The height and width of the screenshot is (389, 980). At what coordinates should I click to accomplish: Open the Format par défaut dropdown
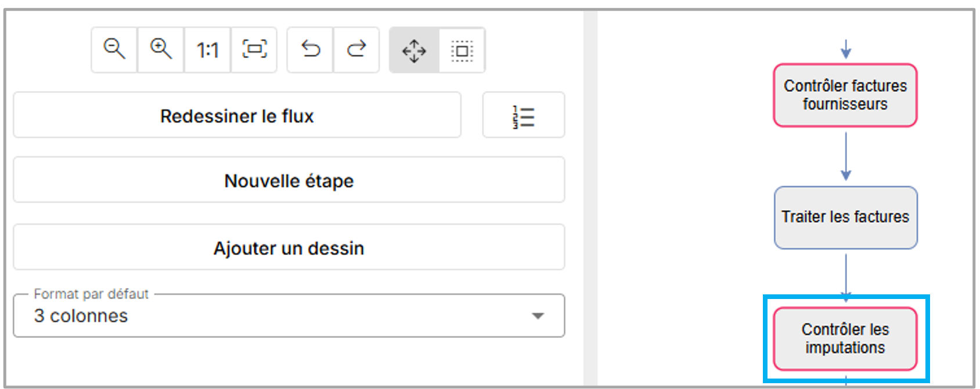pyautogui.click(x=289, y=315)
